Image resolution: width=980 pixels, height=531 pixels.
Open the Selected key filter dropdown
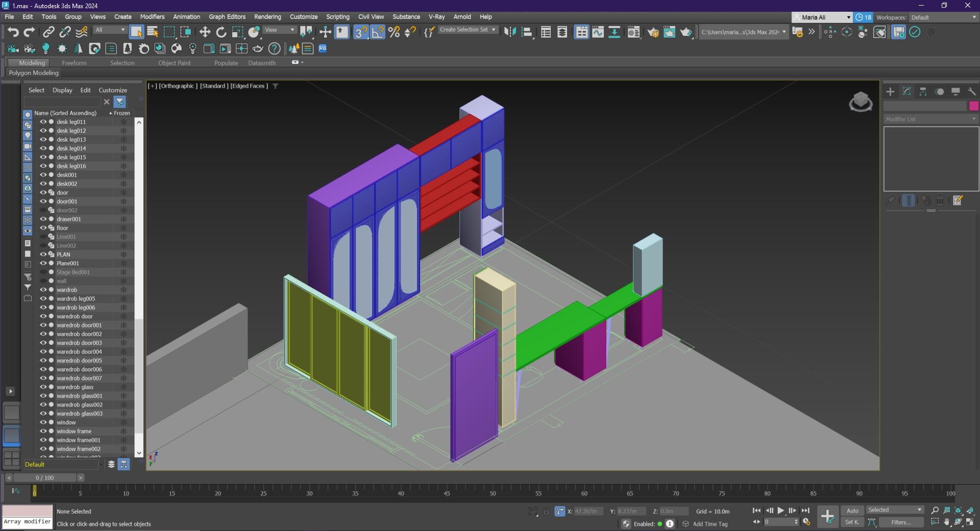click(895, 510)
